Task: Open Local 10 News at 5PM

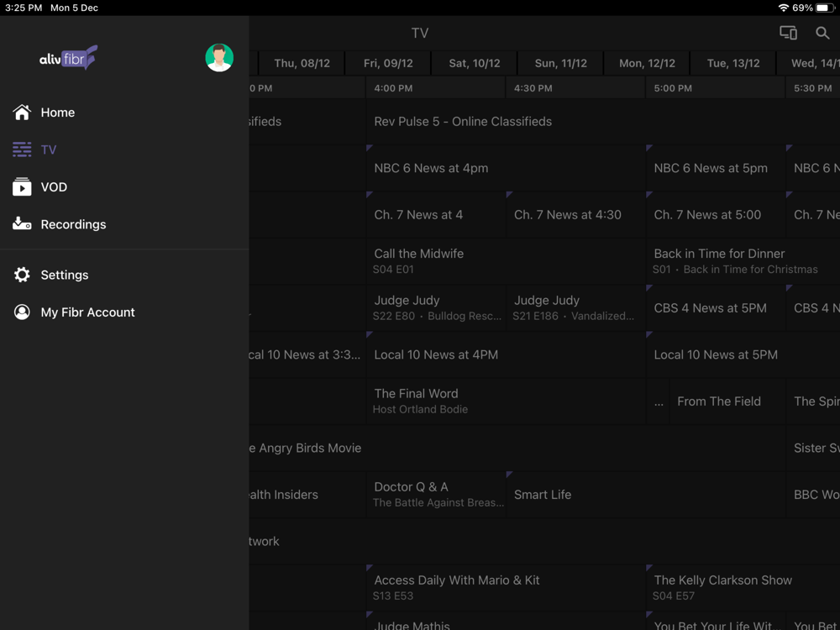Action: coord(743,354)
